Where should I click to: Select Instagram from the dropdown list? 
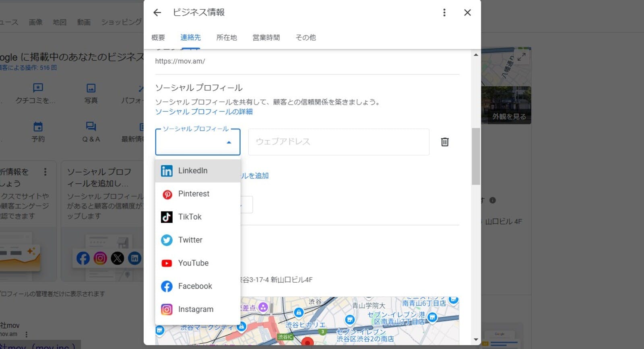(x=198, y=309)
